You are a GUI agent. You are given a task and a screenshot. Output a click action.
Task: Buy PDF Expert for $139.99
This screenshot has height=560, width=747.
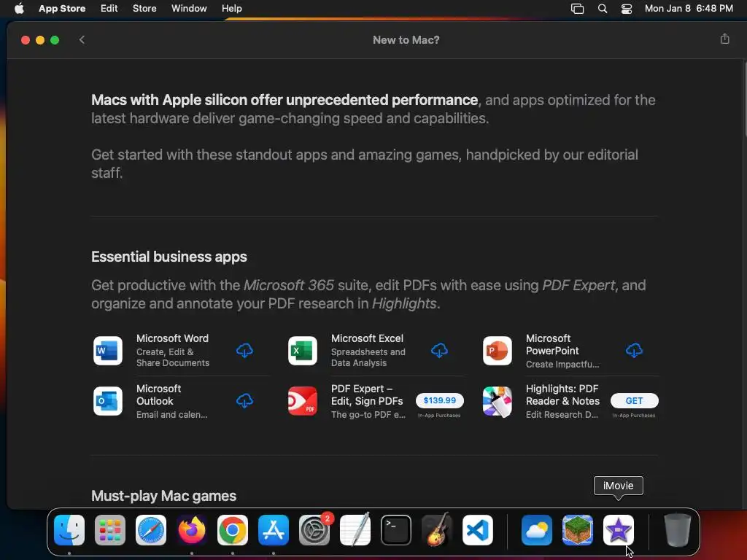[439, 400]
